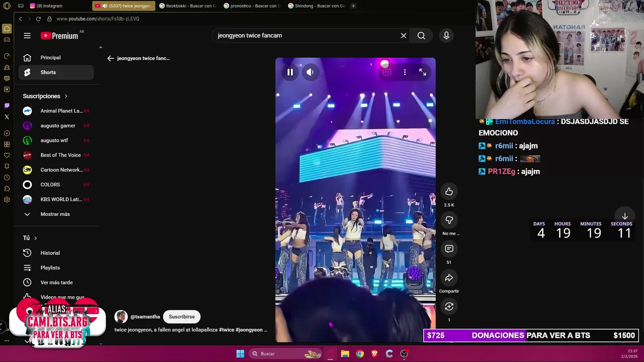Open Principal in the YouTube sidebar
This screenshot has height=362, width=644.
[56, 57]
